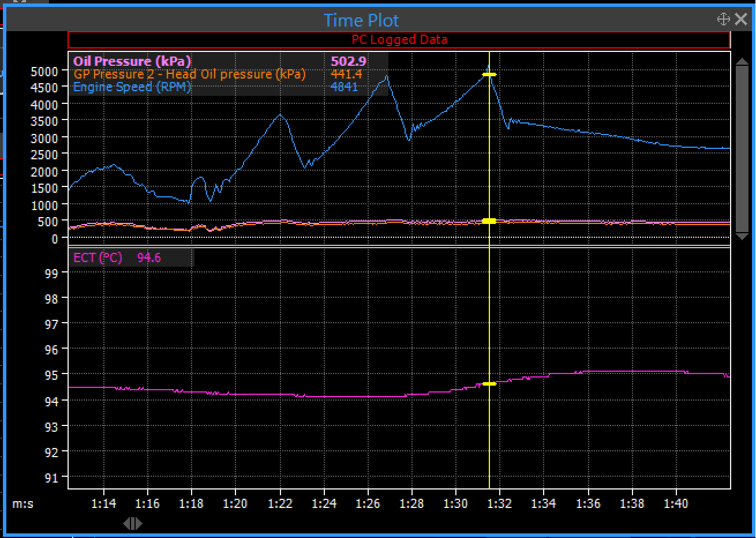Screen dimensions: 756x538
Task: Click the yellow cursor marker on oil pressure
Action: (x=489, y=221)
